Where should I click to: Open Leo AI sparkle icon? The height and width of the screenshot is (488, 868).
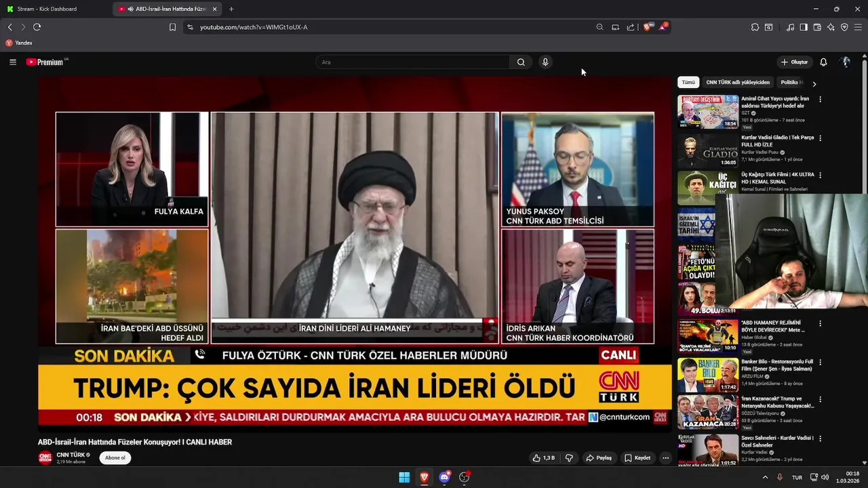[831, 27]
